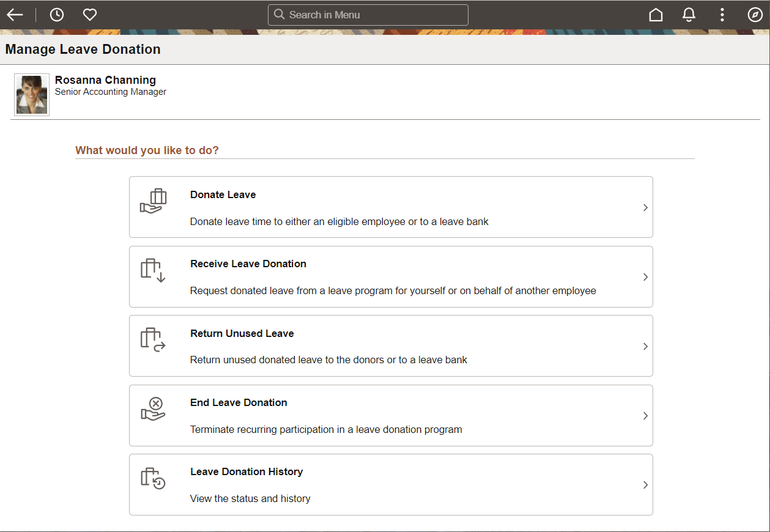Open the NavBar compass icon
This screenshot has height=532, width=770.
point(755,15)
